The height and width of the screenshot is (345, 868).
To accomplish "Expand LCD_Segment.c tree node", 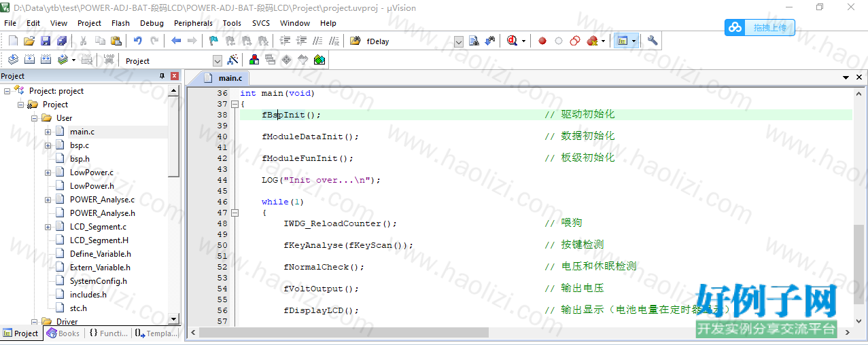I will [x=48, y=227].
